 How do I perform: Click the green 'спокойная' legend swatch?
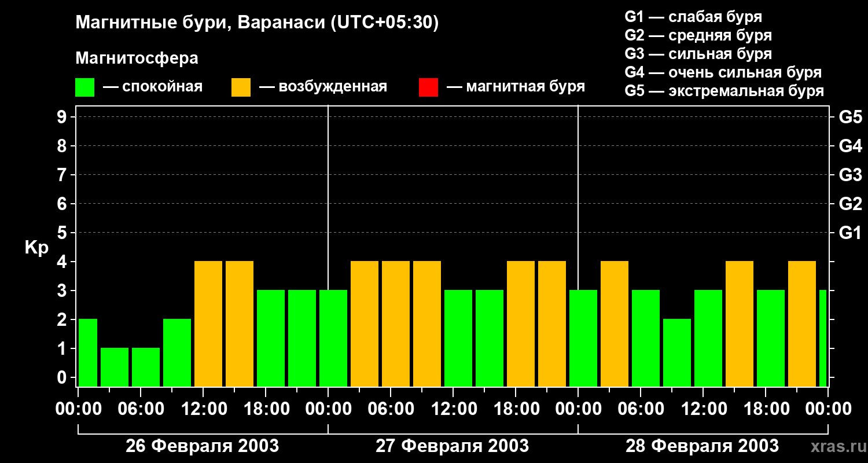click(x=85, y=87)
